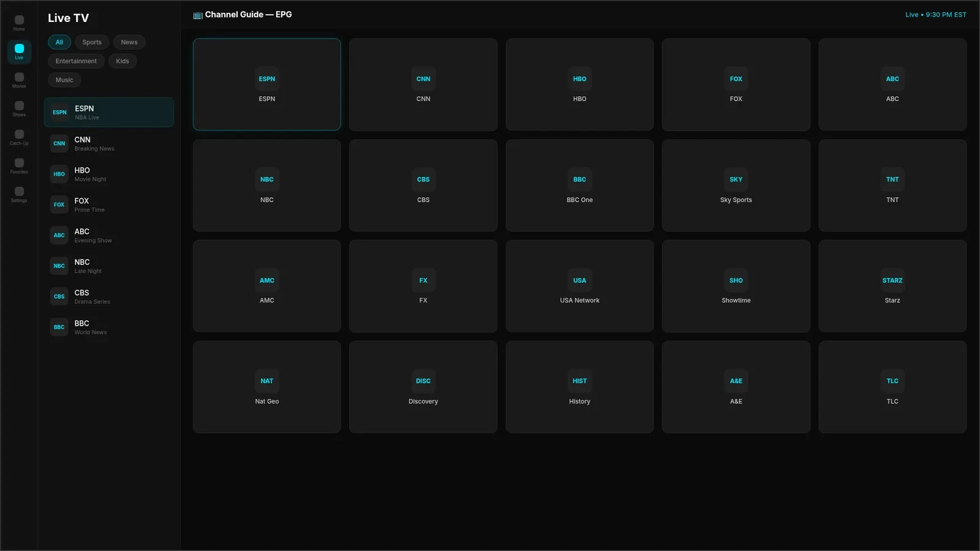Open the HBO tile in the guide grid
The image size is (980, 551).
click(x=579, y=84)
